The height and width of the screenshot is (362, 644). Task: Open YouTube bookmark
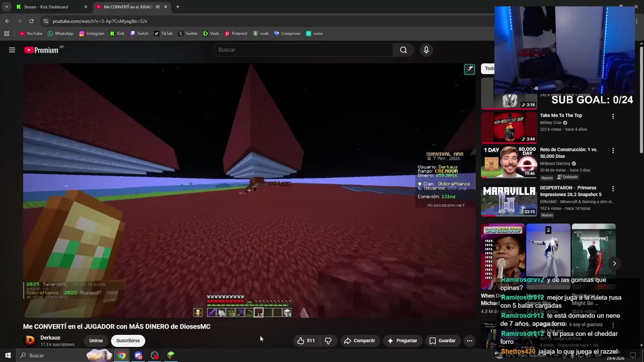[31, 34]
